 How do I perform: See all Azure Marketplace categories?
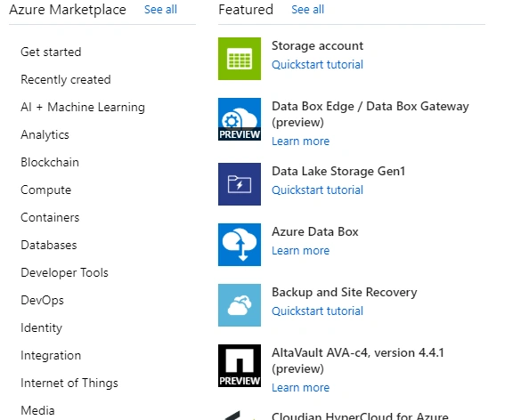pos(160,10)
